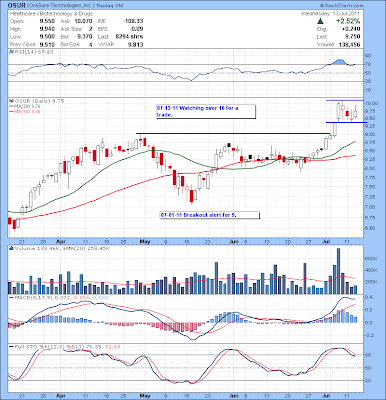Click the OSUR (Daily) price legend marker

point(11,101)
